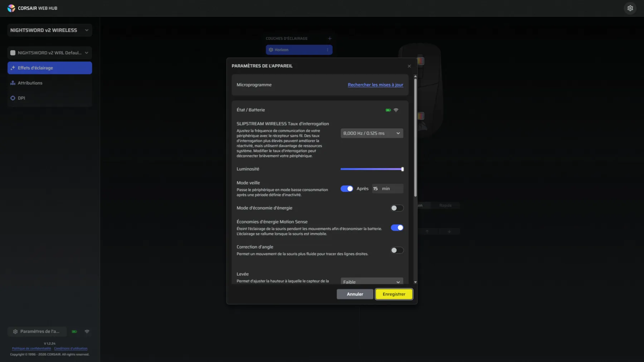This screenshot has width=644, height=362.
Task: Enable Correction d'angle toggle
Action: coord(397,250)
